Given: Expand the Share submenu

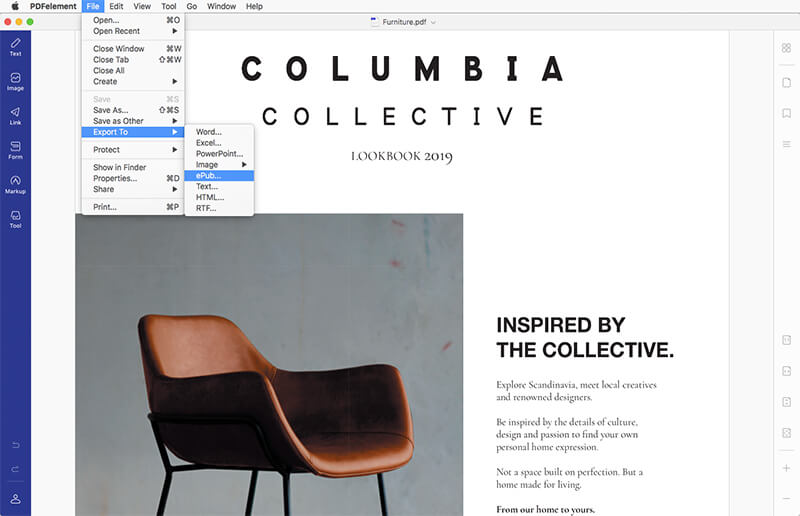Looking at the screenshot, I should pos(133,189).
